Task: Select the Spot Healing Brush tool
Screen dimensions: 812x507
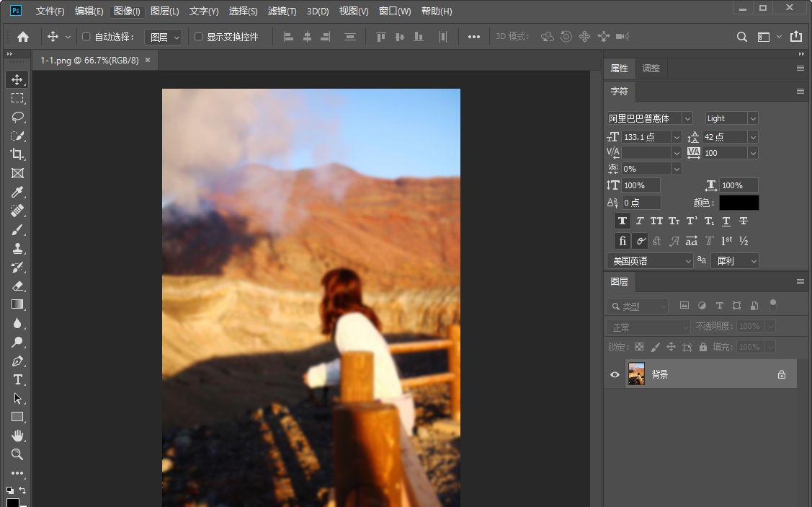Action: pyautogui.click(x=17, y=211)
